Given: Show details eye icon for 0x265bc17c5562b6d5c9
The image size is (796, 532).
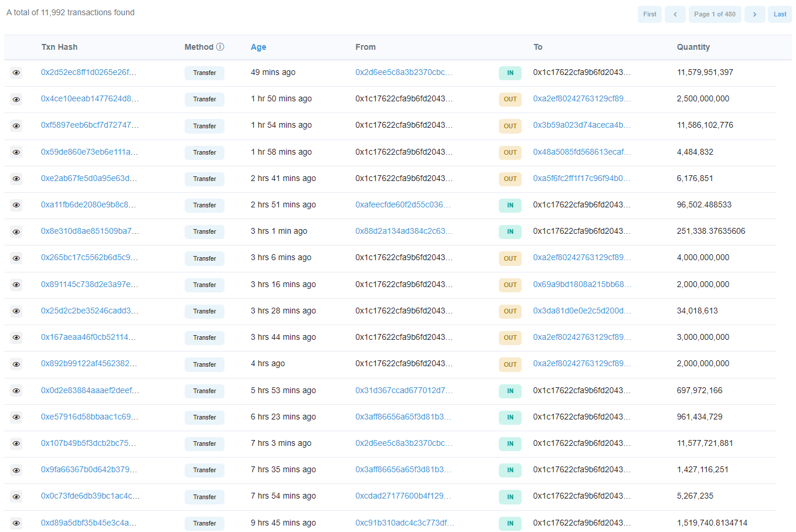Looking at the screenshot, I should coord(16,258).
